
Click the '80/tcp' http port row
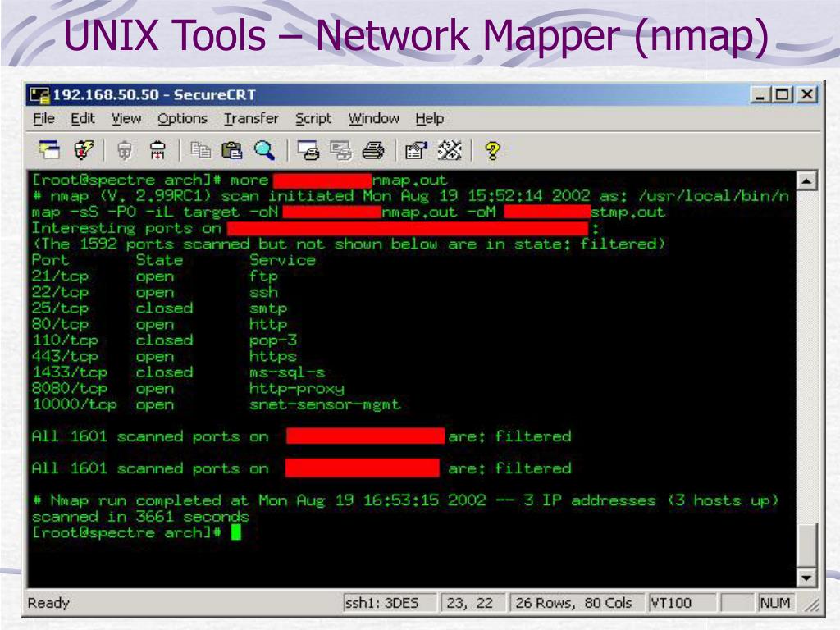[x=160, y=325]
